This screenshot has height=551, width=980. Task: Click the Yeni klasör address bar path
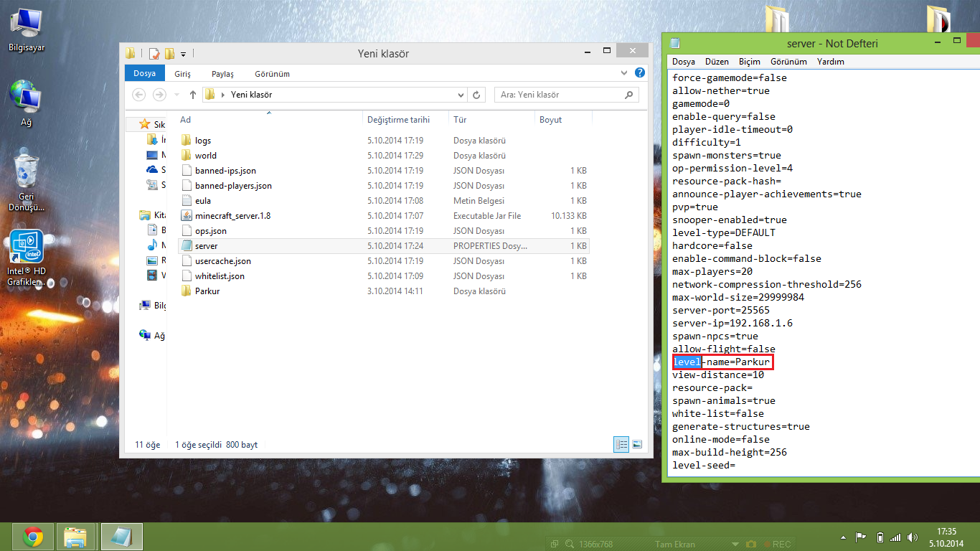(x=252, y=95)
